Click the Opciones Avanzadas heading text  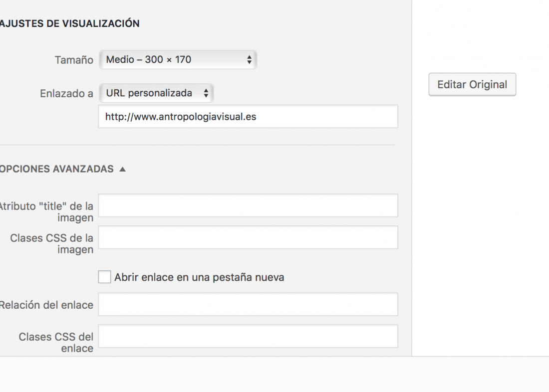click(x=57, y=169)
